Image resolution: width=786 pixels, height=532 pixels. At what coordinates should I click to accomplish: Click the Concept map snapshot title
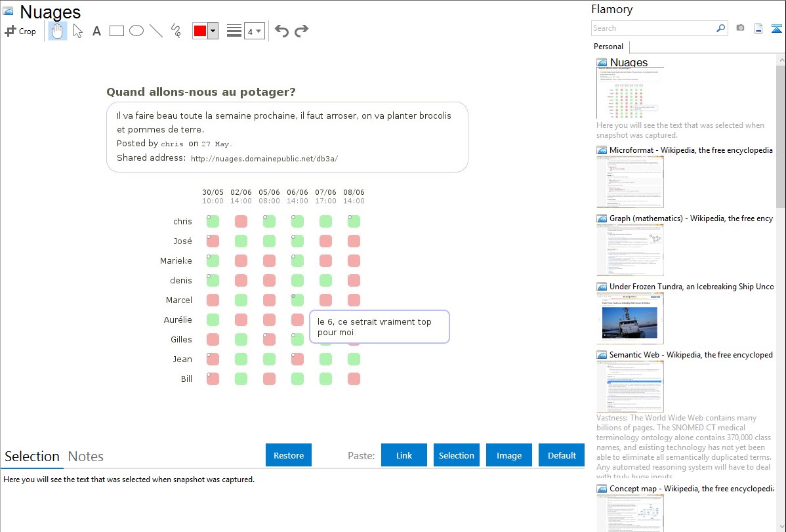tap(692, 488)
